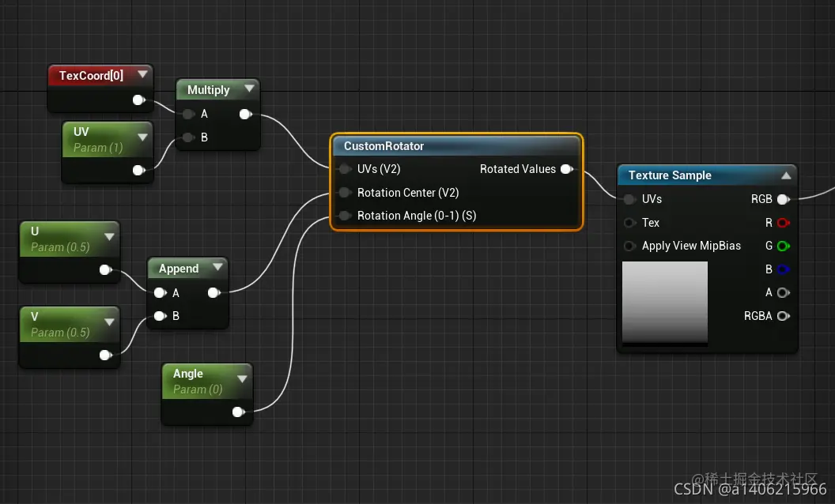Click the white output pin of TexCoord[0]
This screenshot has height=504, width=835.
[138, 100]
